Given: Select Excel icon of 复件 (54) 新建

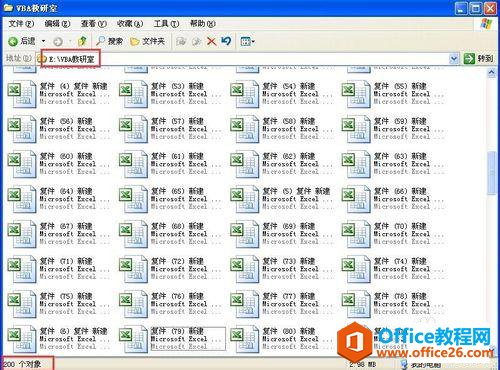Looking at the screenshot, I should (x=244, y=94).
